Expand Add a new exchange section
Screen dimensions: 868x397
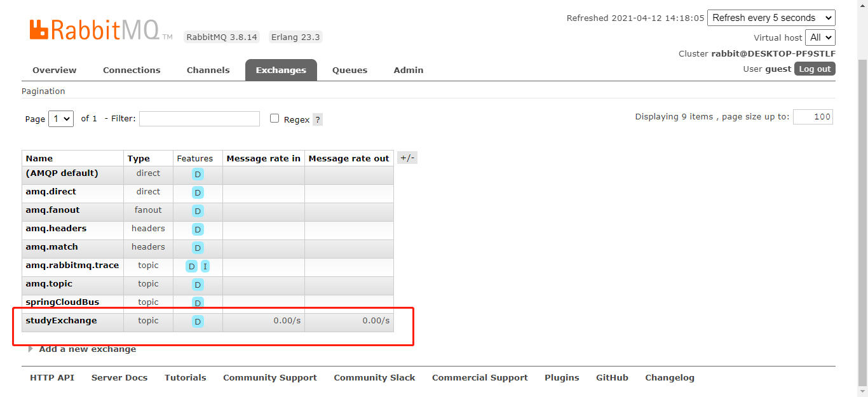click(x=82, y=349)
